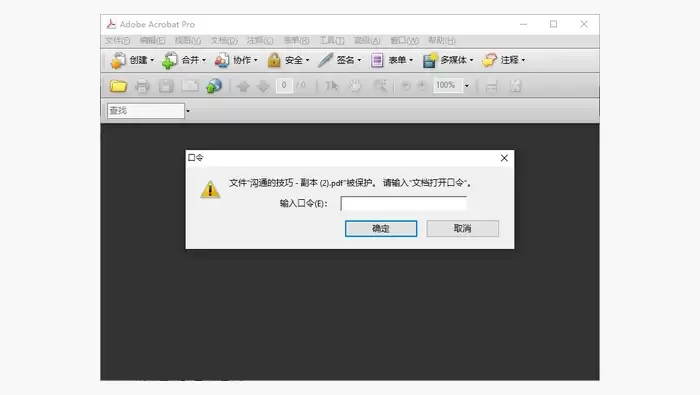Click the fit one full page icon

click(515, 86)
